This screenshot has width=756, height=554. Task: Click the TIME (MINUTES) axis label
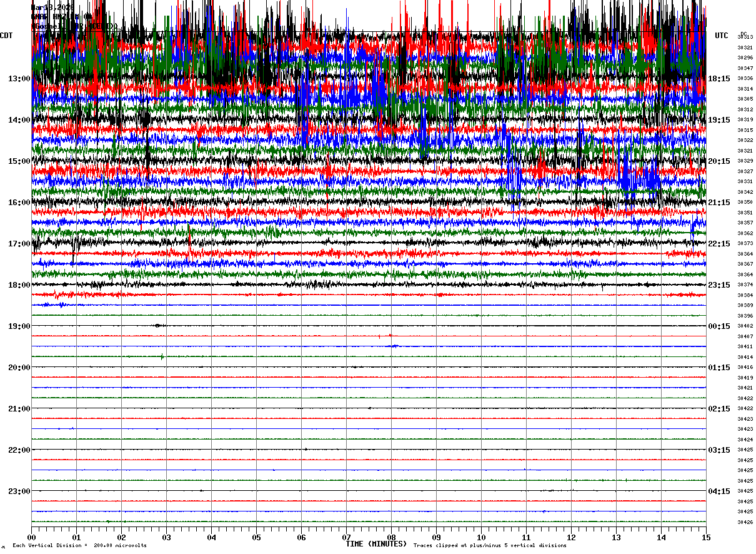(376, 544)
